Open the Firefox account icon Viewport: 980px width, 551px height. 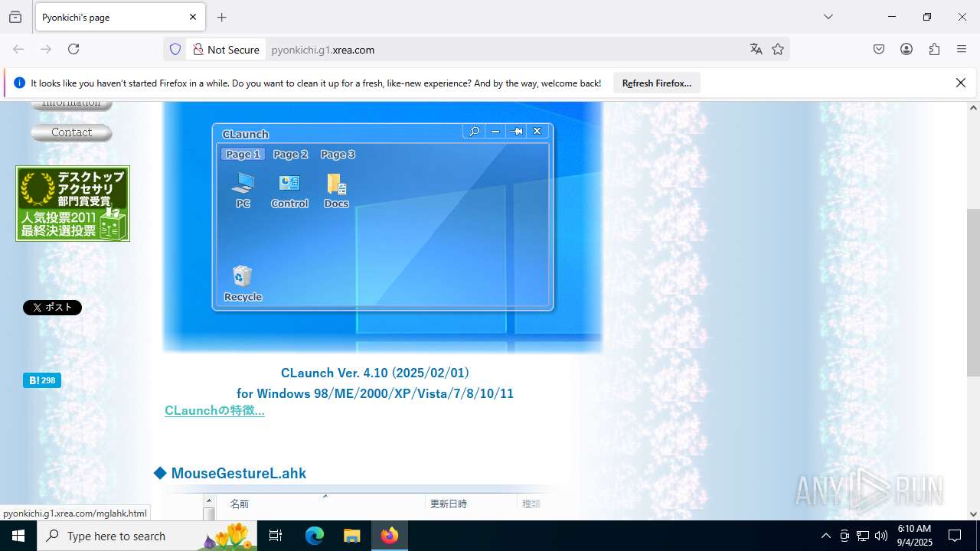coord(906,49)
